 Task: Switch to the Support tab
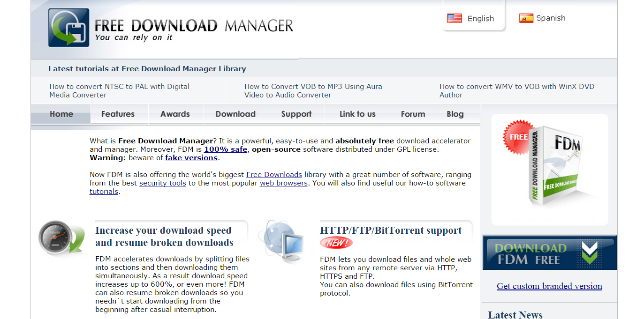coord(296,114)
